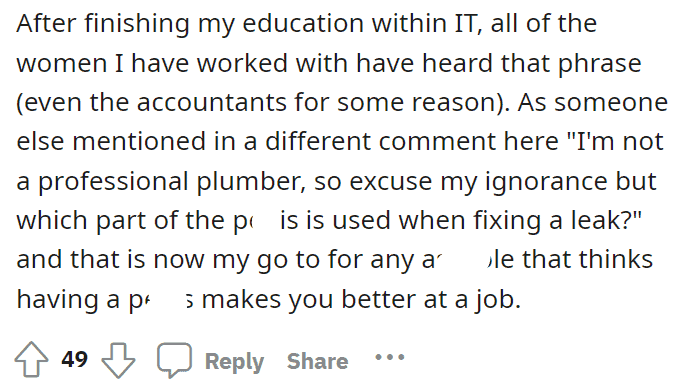The height and width of the screenshot is (391, 690).
Task: Click the word "plumber" in the comment text
Action: [251, 181]
